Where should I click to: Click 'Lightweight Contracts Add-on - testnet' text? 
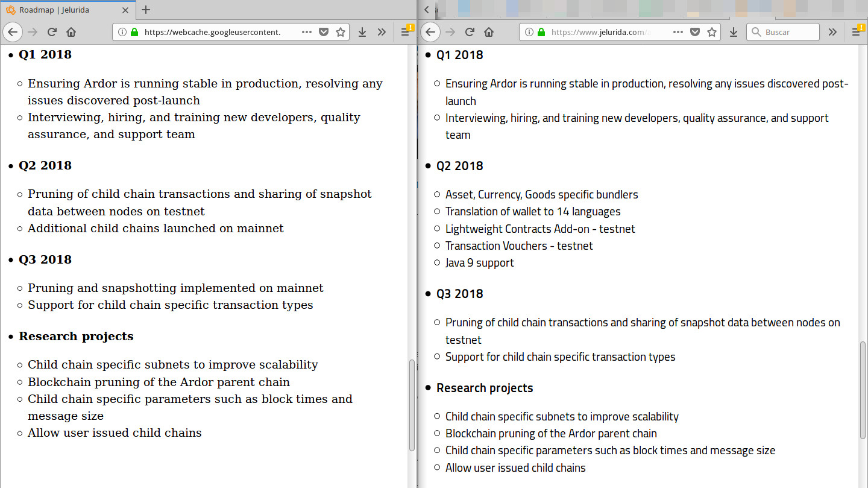point(540,229)
